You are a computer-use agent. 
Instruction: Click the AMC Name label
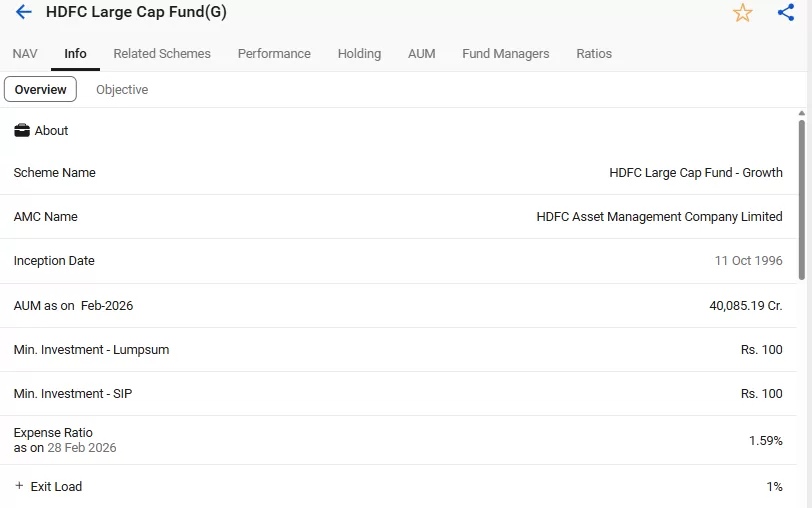(x=46, y=216)
